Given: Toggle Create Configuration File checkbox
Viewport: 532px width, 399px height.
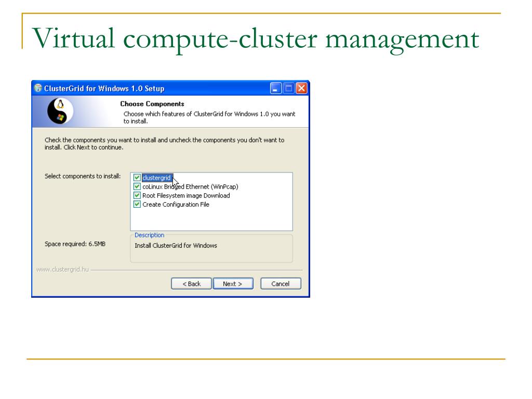Looking at the screenshot, I should pos(137,204).
